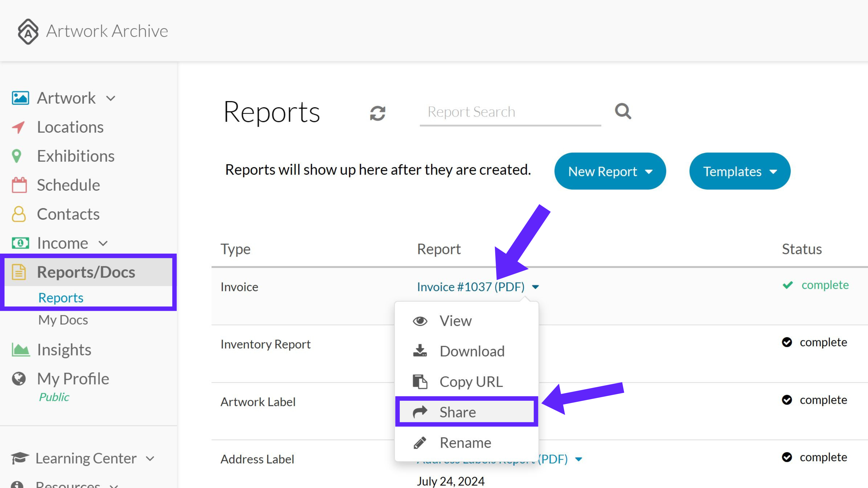This screenshot has width=868, height=488.
Task: Open the Invoice #1037 (PDF) link
Action: (471, 287)
